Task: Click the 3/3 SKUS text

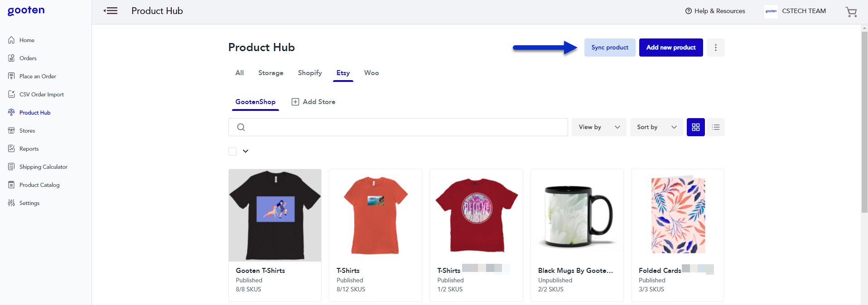Action: (651, 289)
